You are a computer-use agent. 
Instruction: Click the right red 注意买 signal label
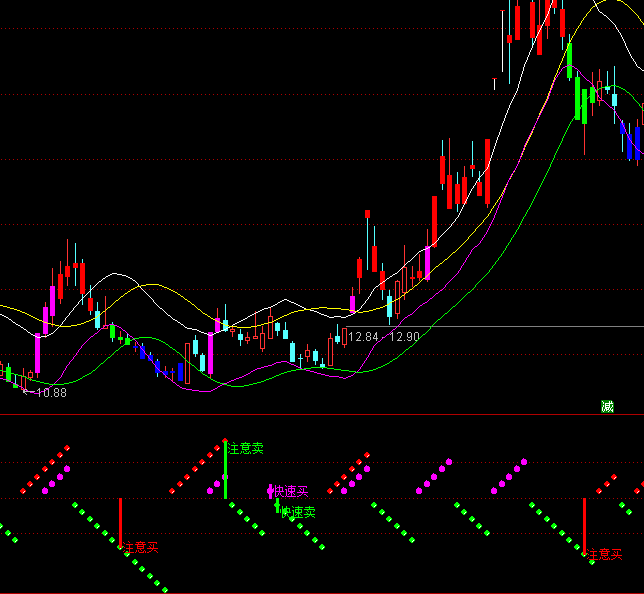pyautogui.click(x=605, y=553)
